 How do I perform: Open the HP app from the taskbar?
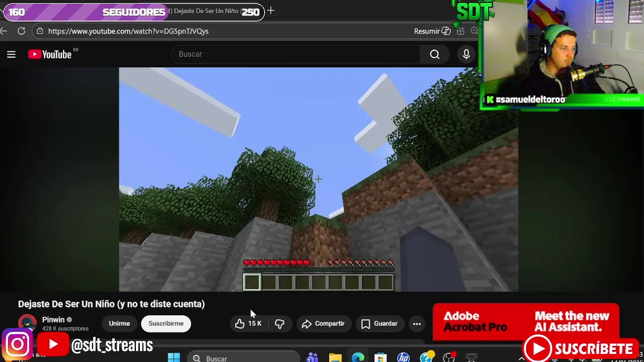[403, 358]
